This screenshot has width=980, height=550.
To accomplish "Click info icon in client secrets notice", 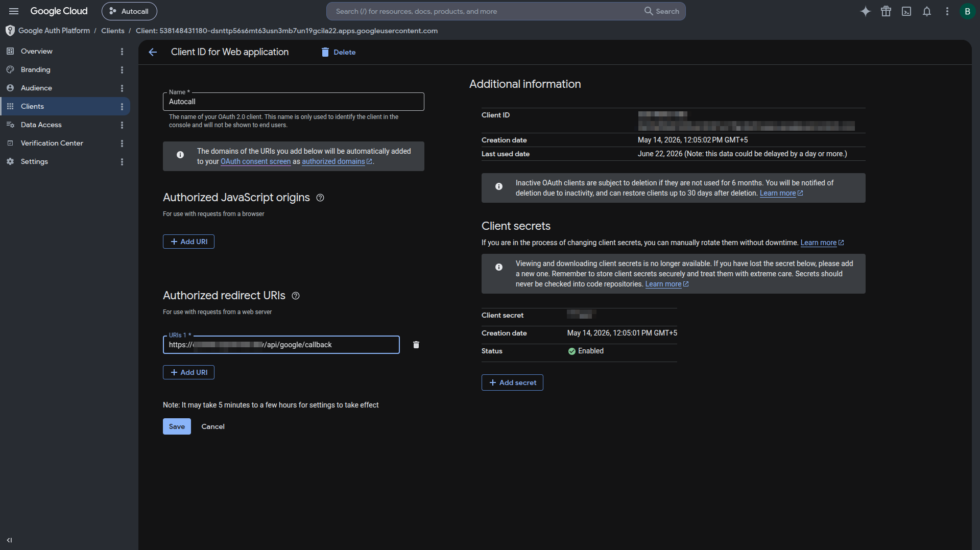I will pos(499,267).
